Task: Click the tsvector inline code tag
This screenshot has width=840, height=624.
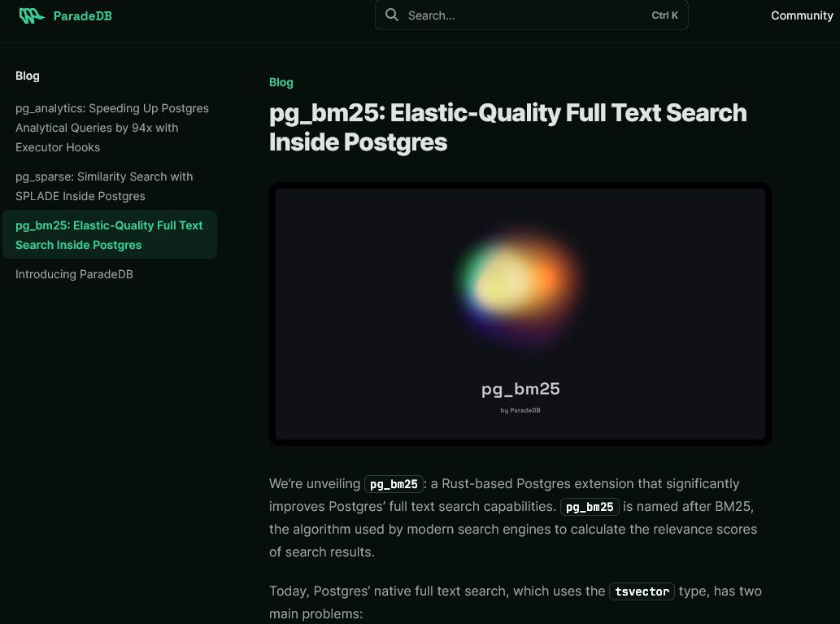Action: tap(642, 591)
